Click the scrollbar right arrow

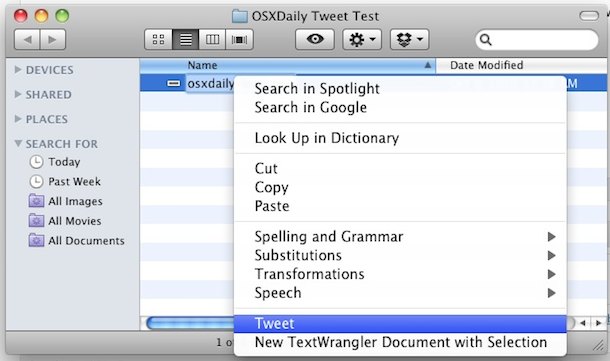click(598, 323)
